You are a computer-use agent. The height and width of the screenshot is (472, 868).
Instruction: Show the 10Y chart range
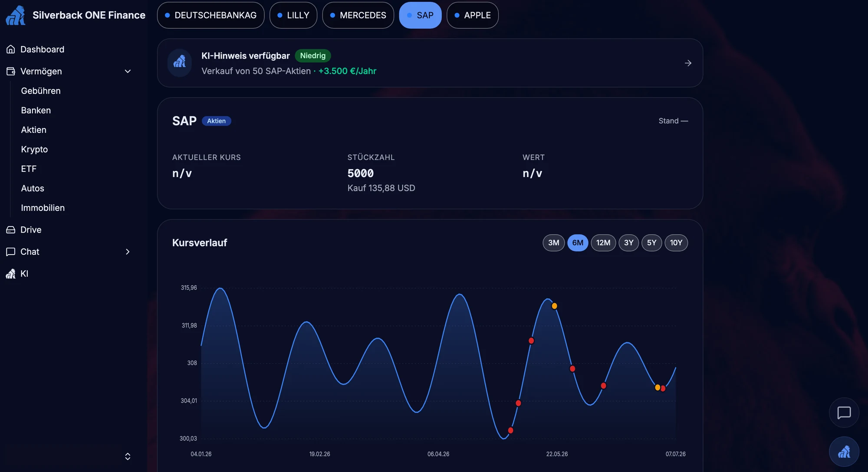point(676,243)
